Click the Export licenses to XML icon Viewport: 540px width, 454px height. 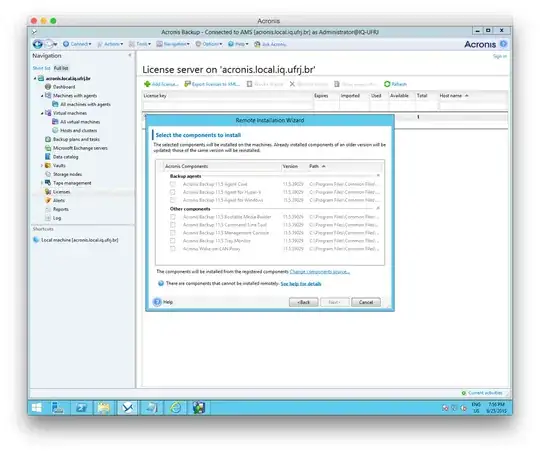pos(187,84)
